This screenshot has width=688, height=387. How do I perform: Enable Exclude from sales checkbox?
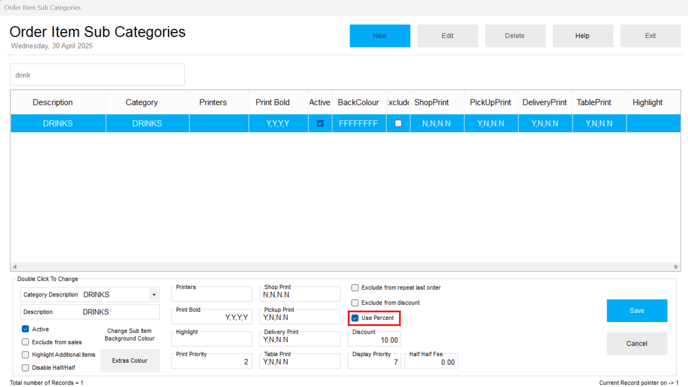[25, 342]
